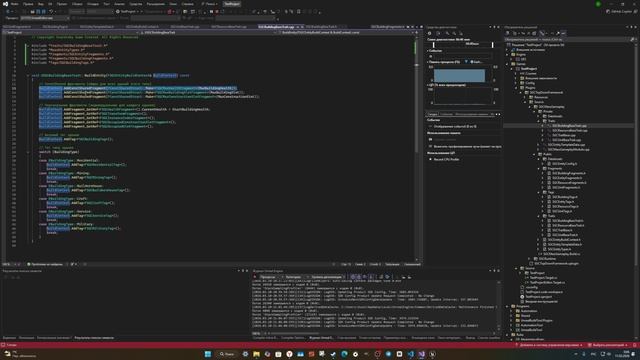Expand the Config folder node

[x=517, y=83]
